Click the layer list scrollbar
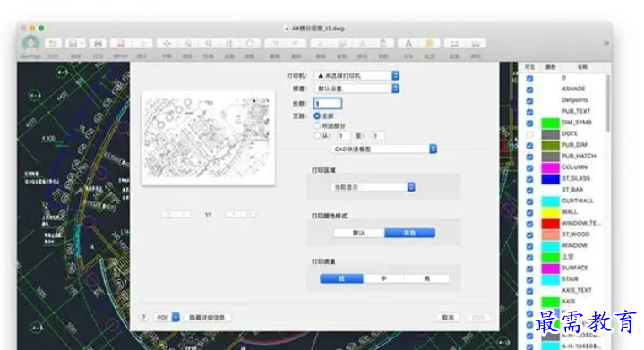 [x=608, y=103]
